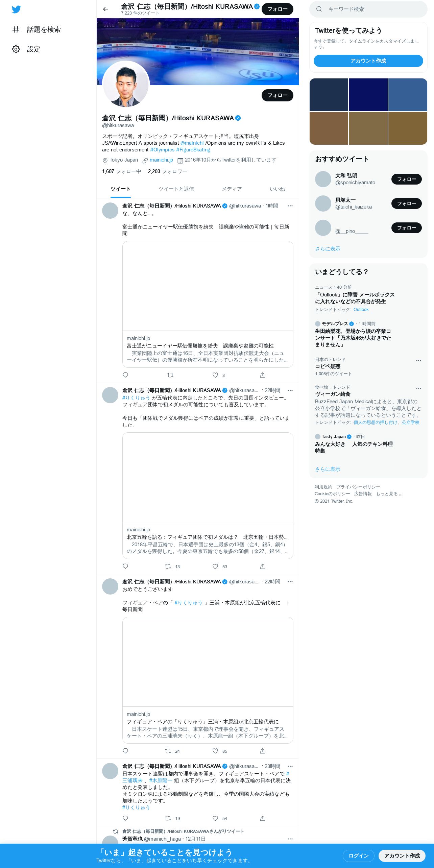
Task: Open options for ヴィーガン給食 trend
Action: [418, 388]
